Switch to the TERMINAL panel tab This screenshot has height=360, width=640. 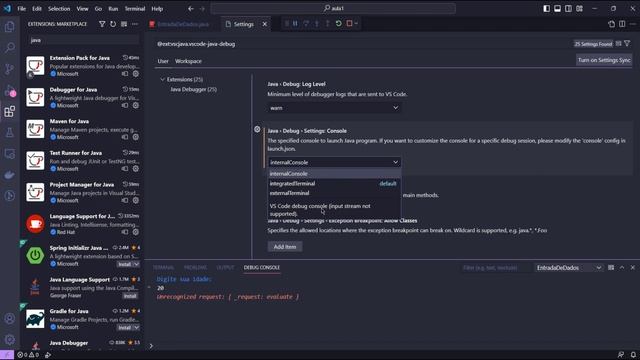point(163,268)
